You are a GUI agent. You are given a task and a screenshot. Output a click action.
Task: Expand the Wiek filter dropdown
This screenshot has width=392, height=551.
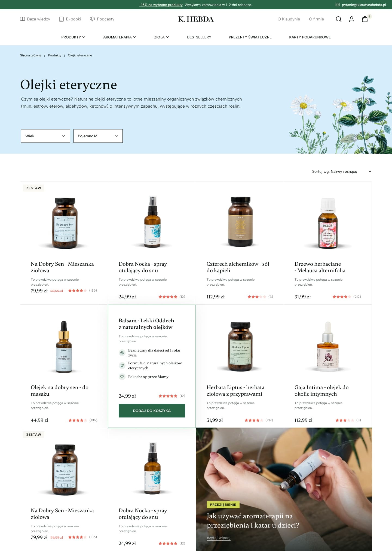click(x=45, y=136)
